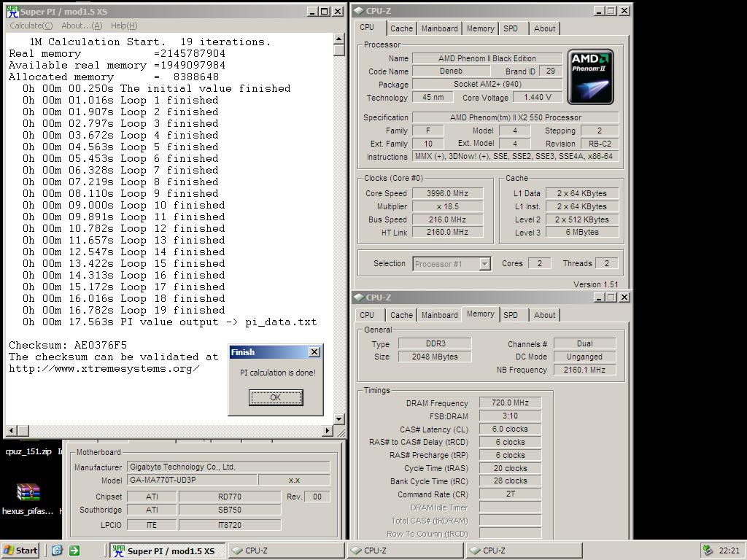
Task: Click the top CPU-Z window title icon
Action: tap(359, 11)
